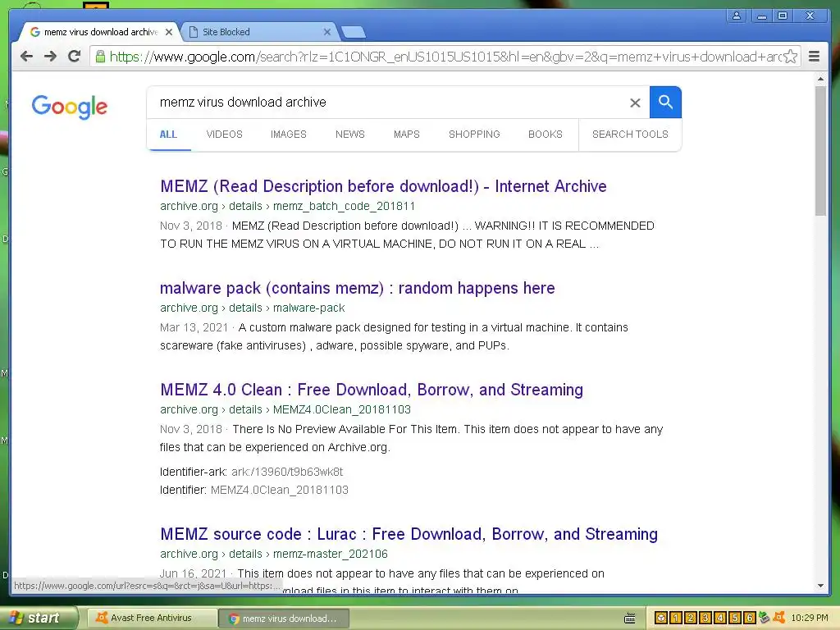
Task: Click the memz virus download taskbar button
Action: click(284, 619)
